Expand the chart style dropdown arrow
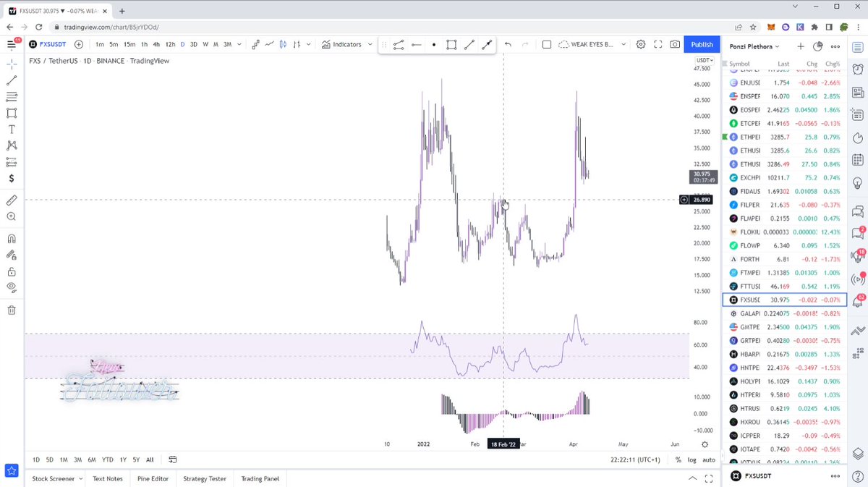Screen dimensions: 868x487 tap(309, 45)
